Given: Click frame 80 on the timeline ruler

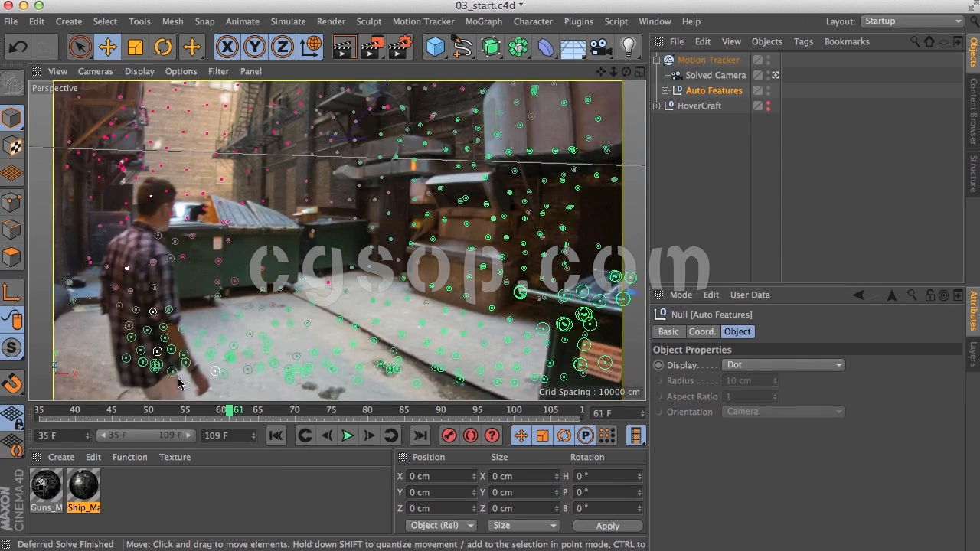Looking at the screenshot, I should click(367, 411).
